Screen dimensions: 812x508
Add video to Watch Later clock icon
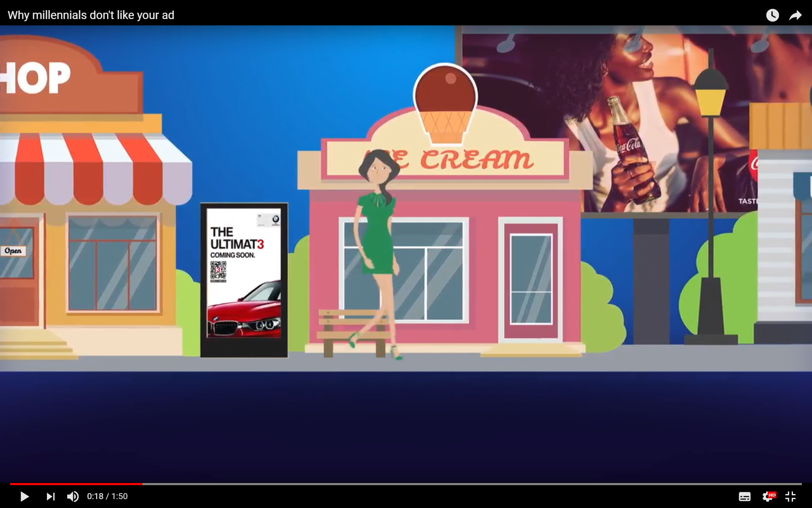click(772, 15)
